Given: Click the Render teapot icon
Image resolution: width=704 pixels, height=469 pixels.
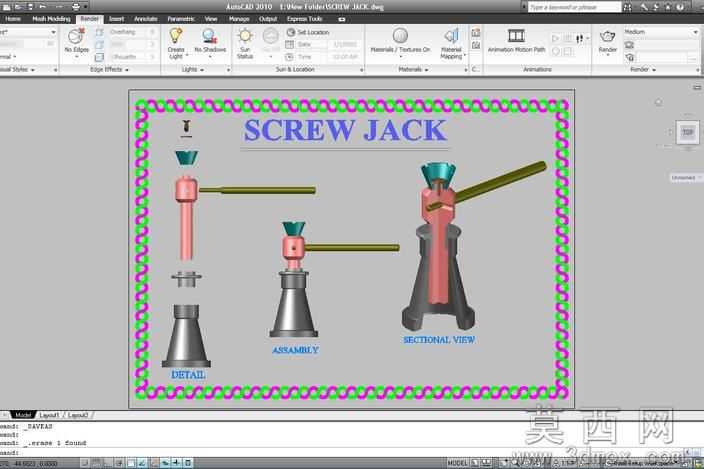Looking at the screenshot, I should (x=607, y=36).
